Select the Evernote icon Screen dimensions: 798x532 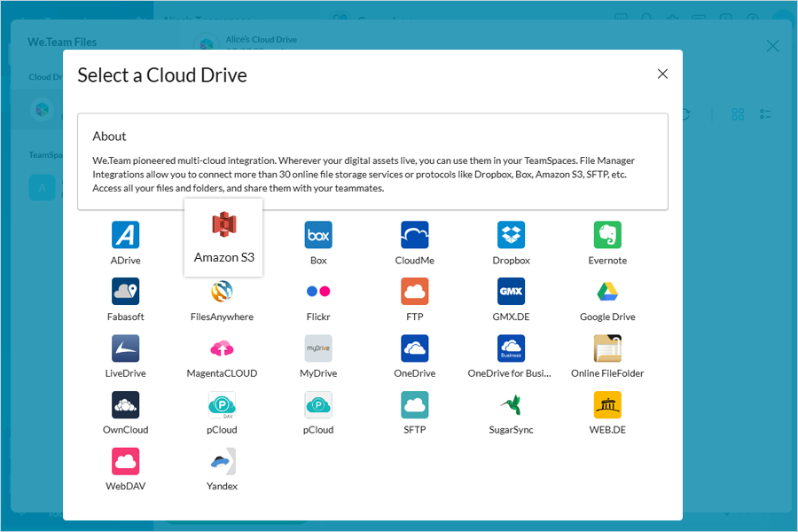(607, 235)
